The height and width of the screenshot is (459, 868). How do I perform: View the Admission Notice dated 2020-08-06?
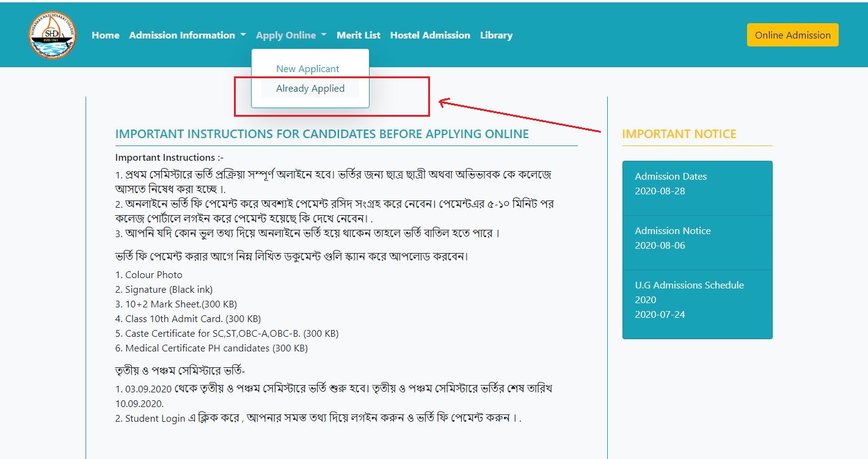(697, 238)
